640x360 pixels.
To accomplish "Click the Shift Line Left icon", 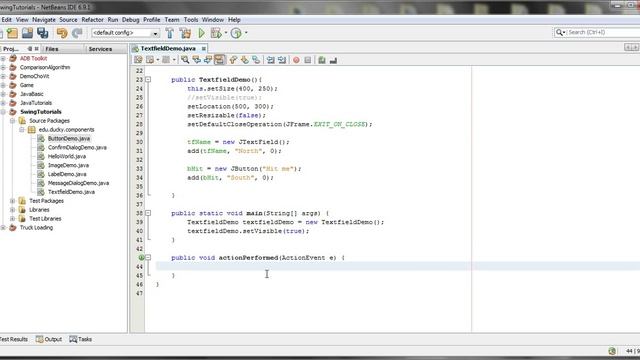I will point(270,60).
